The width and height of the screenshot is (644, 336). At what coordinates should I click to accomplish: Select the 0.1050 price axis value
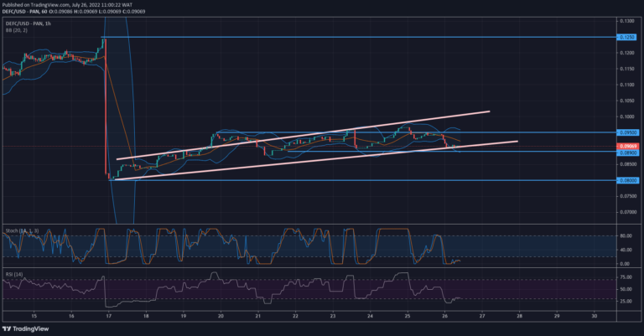(626, 101)
